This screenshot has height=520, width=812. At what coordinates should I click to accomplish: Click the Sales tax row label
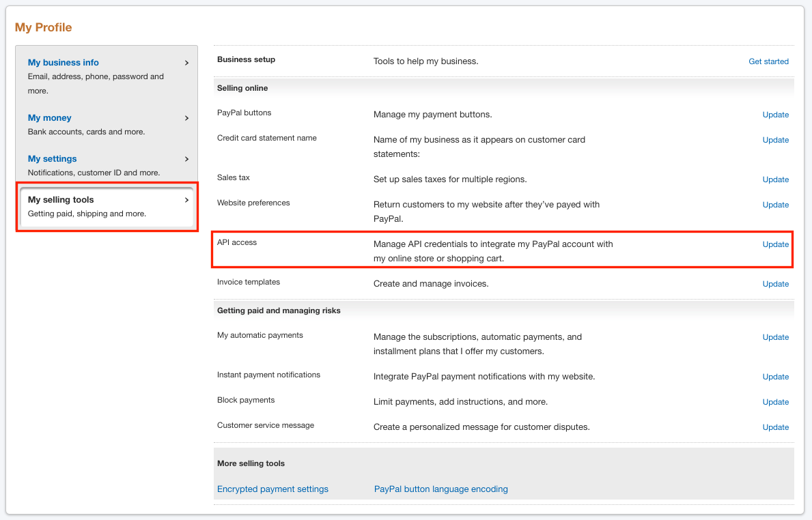point(233,177)
